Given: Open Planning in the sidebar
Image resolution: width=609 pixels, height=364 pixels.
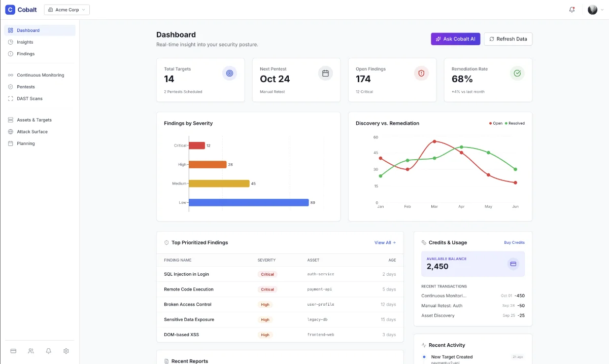Looking at the screenshot, I should tap(40, 143).
